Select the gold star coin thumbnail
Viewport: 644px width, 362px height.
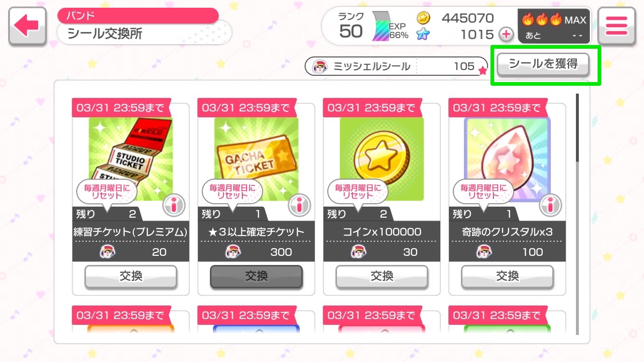coord(382,159)
